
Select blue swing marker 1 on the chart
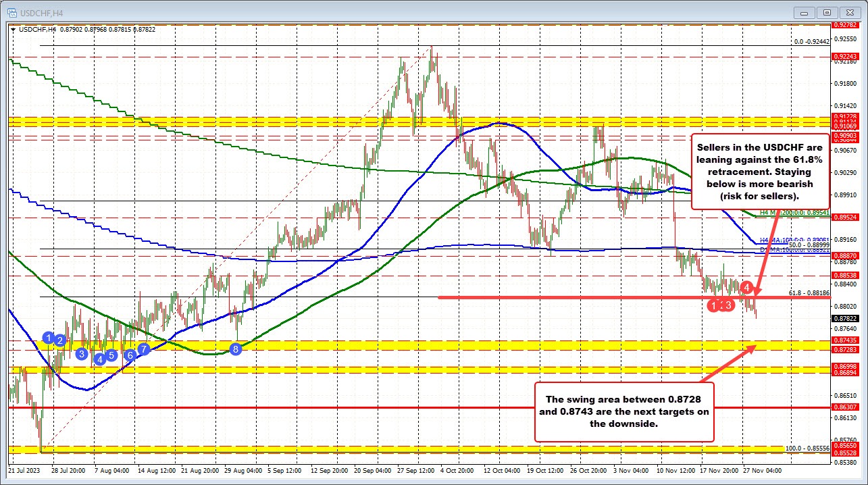48,337
